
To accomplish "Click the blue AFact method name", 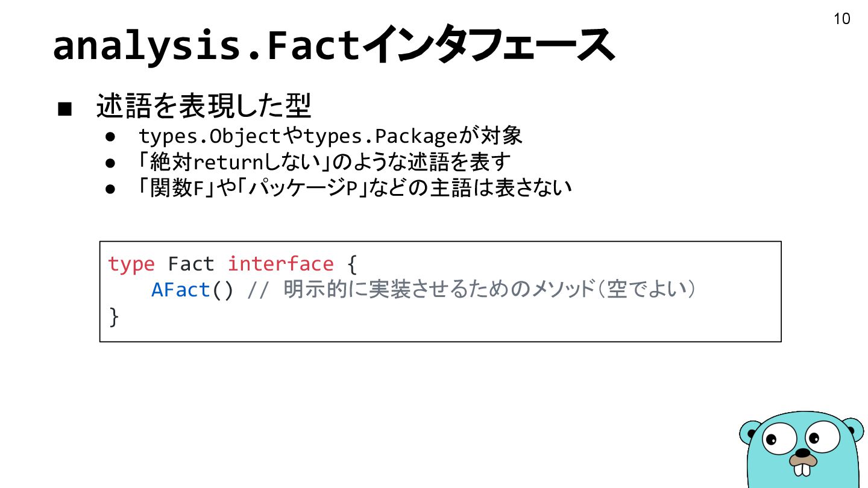I will pos(180,290).
